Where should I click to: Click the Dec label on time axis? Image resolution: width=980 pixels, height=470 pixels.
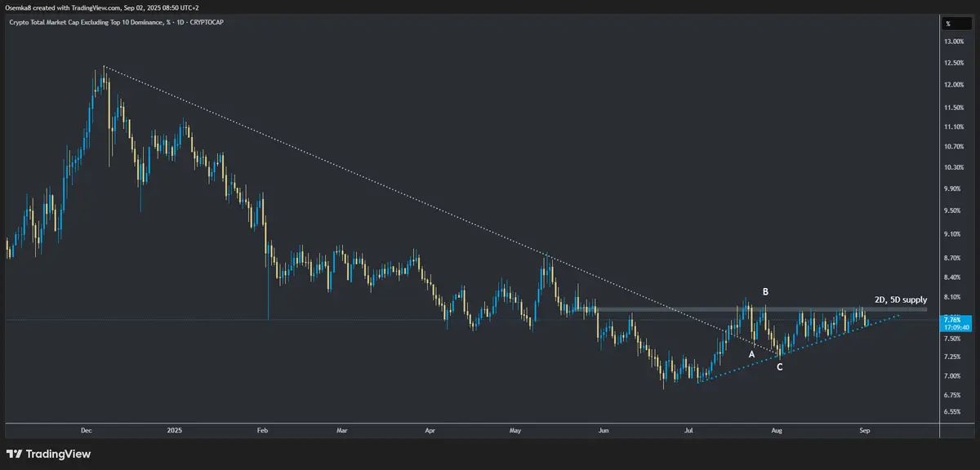[x=86, y=429]
